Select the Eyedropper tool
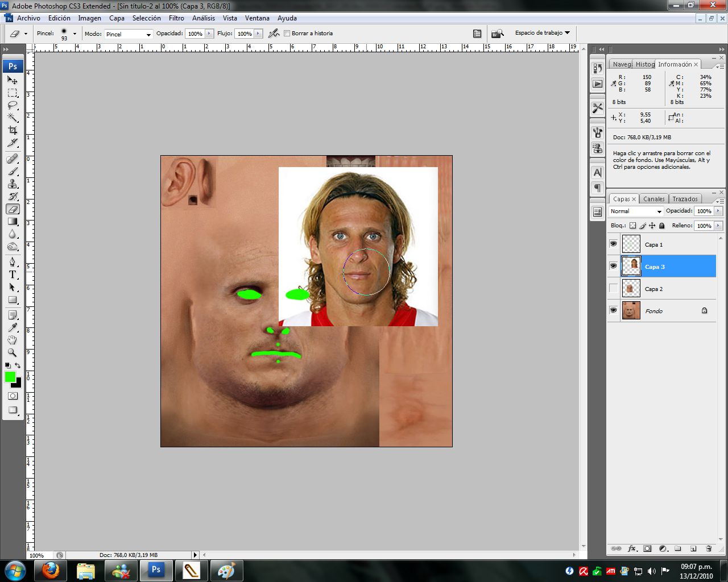728x582 pixels. click(13, 327)
